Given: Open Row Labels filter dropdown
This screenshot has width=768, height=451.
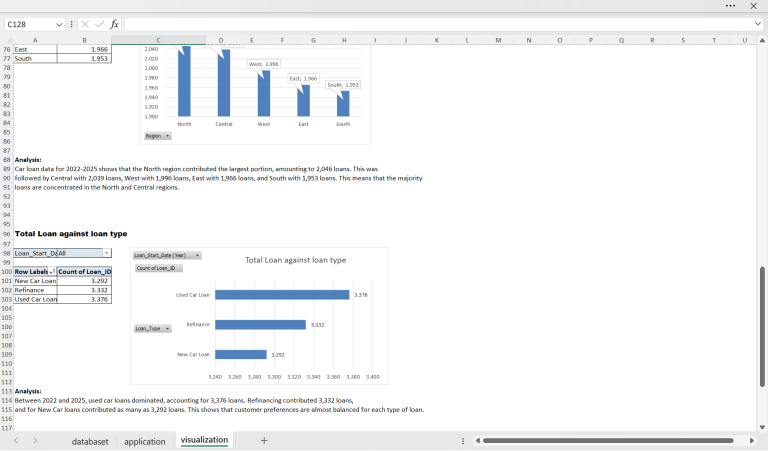Looking at the screenshot, I should [52, 272].
